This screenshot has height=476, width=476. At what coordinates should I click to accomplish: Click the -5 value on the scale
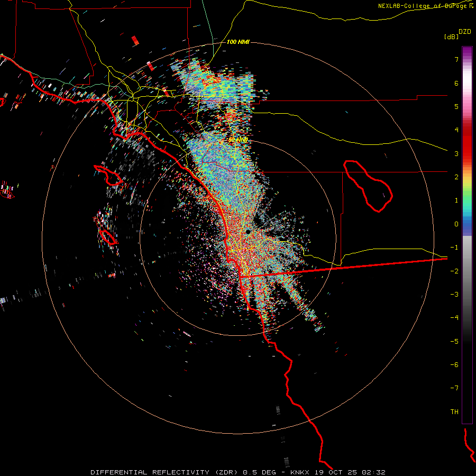click(454, 342)
